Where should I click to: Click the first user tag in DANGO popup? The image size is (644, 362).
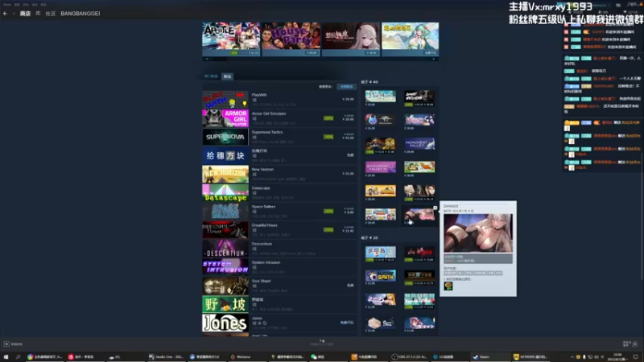pyautogui.click(x=450, y=273)
